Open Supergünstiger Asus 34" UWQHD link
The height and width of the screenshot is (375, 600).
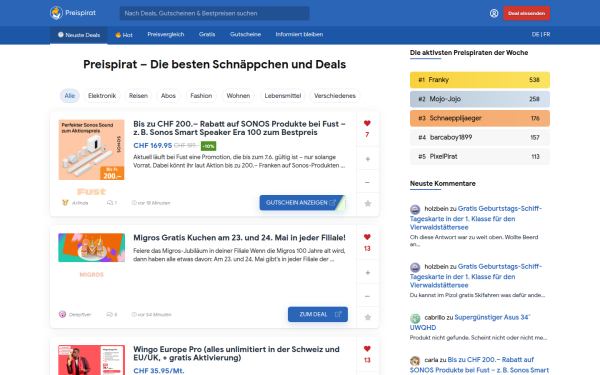click(x=470, y=322)
